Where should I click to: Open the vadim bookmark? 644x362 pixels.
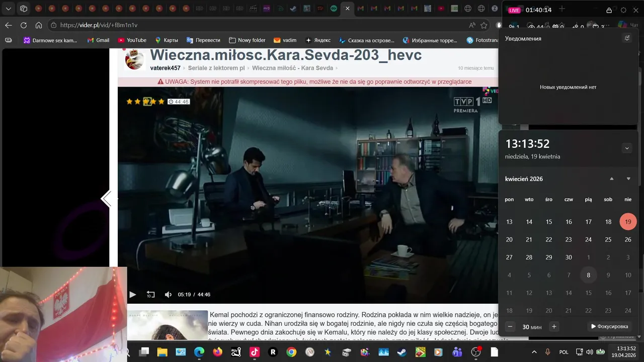(x=285, y=40)
